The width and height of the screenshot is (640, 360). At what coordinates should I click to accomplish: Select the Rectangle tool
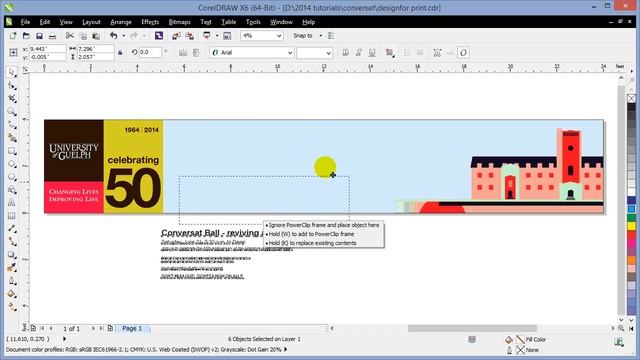click(12, 151)
